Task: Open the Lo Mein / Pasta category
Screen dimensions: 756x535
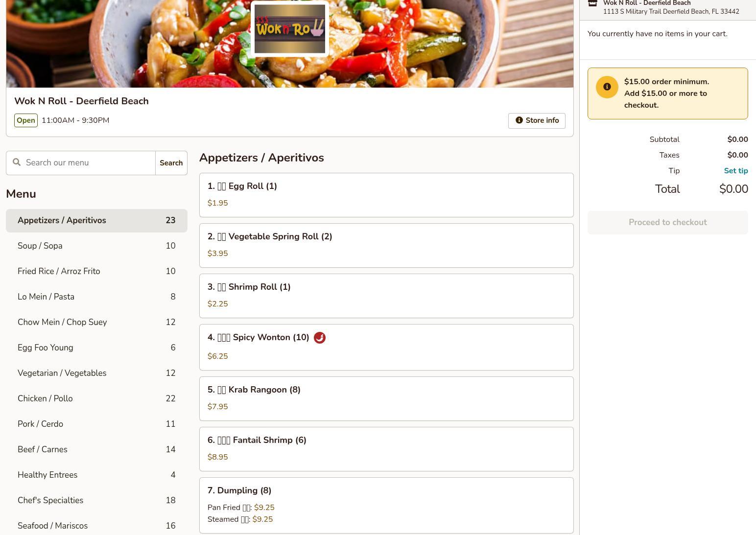Action: click(x=96, y=297)
